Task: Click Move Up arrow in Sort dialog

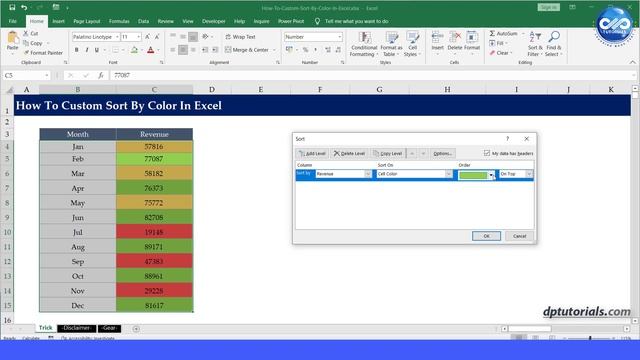Action: [412, 153]
